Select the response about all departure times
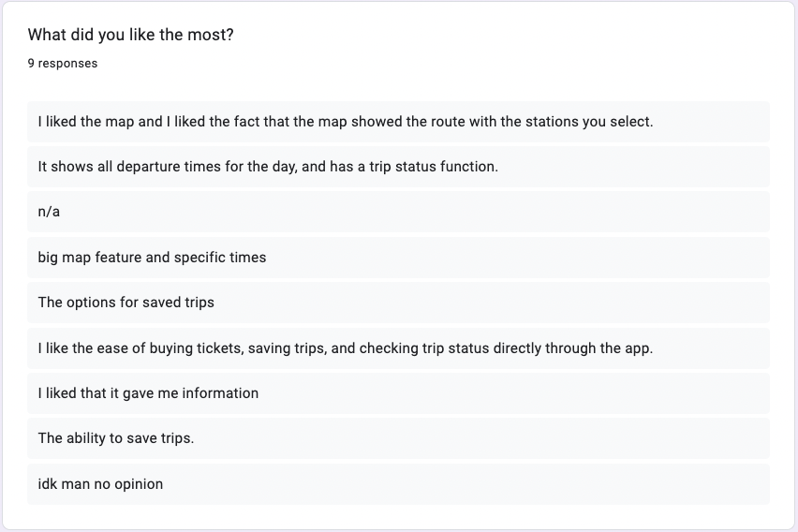Image resolution: width=798 pixels, height=532 pixels. pos(398,167)
